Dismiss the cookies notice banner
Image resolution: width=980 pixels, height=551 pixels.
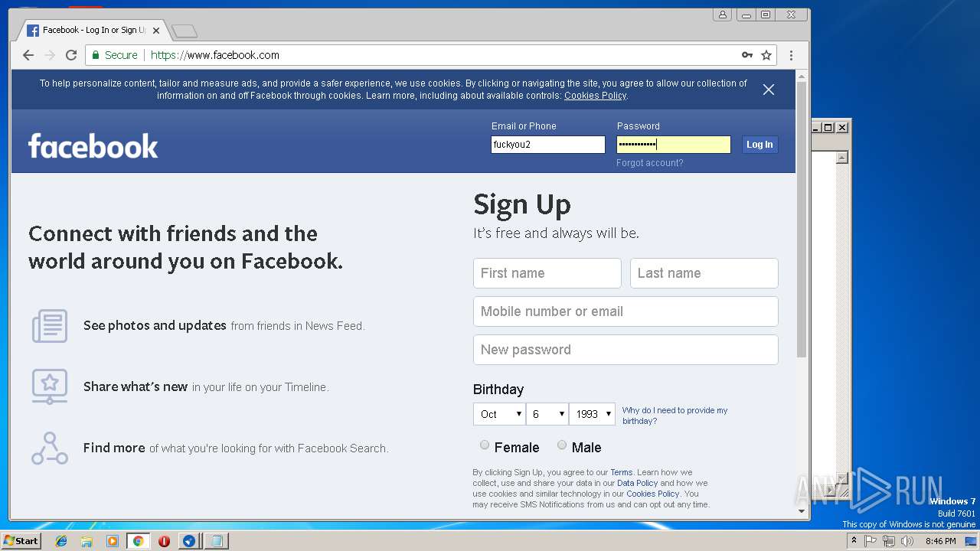pos(769,90)
